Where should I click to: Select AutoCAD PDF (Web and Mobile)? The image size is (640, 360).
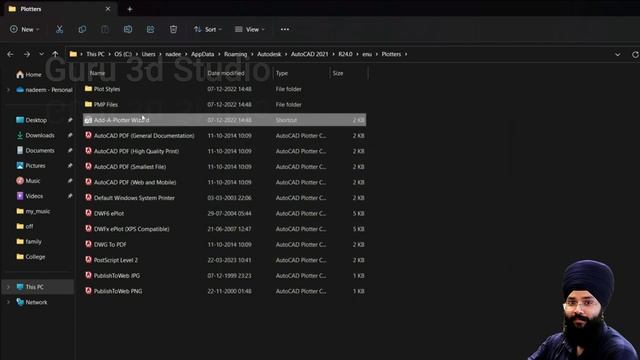point(224,182)
